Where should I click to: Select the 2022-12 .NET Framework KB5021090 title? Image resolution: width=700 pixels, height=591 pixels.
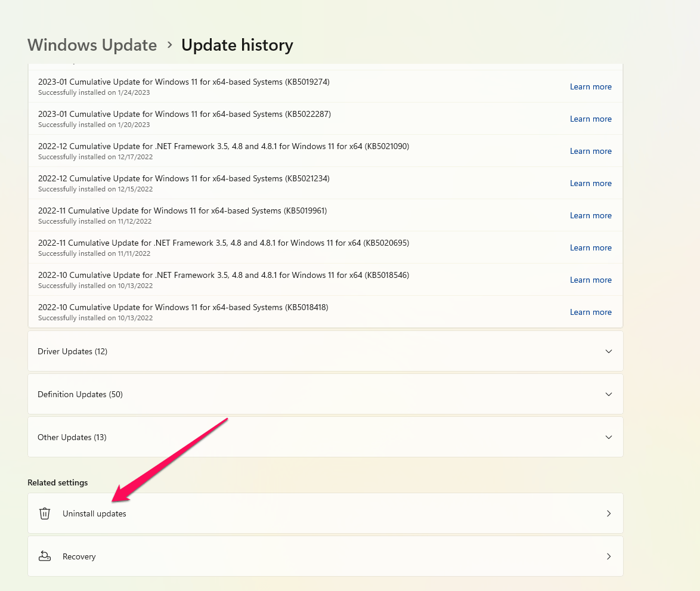tap(224, 146)
